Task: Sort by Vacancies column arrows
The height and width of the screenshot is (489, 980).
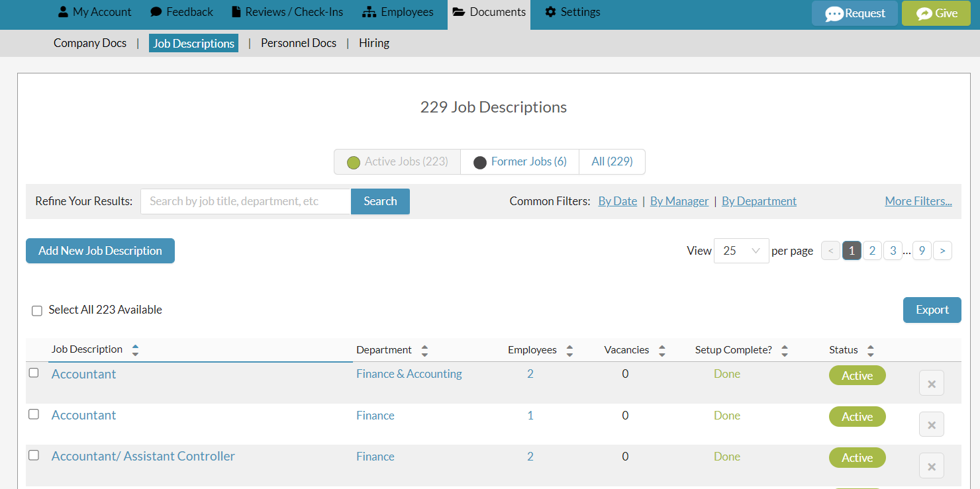Action: (661, 351)
